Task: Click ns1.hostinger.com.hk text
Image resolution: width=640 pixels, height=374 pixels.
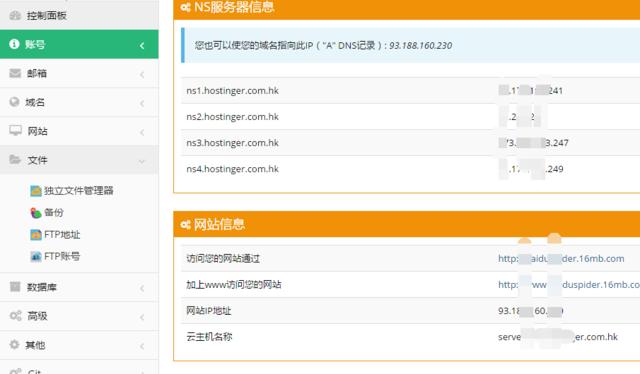Action: coord(232,91)
